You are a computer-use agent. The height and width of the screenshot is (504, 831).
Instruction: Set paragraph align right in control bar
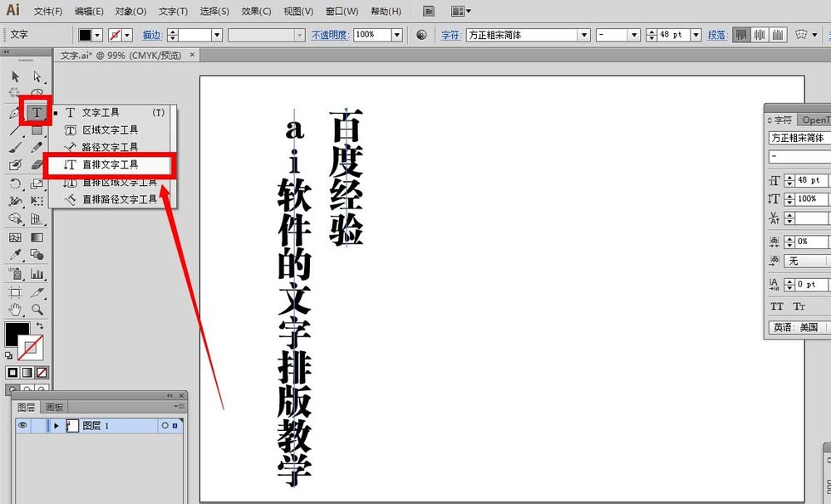click(778, 35)
